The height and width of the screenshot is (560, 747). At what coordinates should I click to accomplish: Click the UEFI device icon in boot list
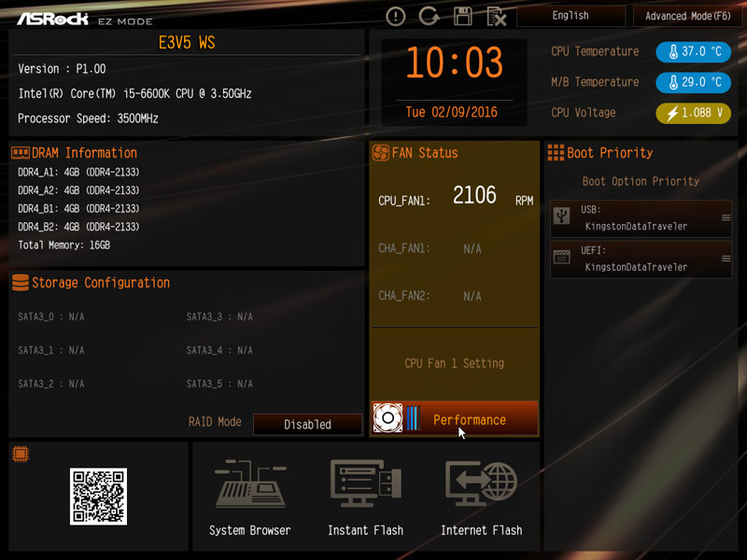pos(562,258)
